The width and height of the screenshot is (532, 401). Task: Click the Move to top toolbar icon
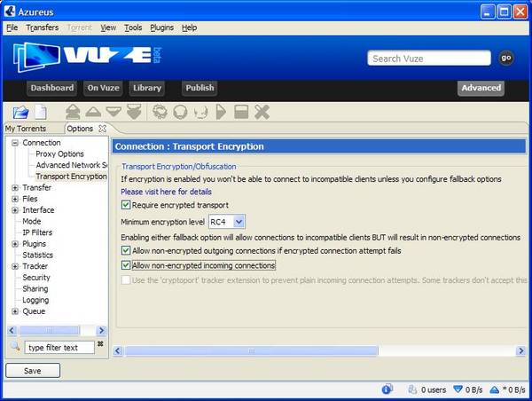[73, 112]
